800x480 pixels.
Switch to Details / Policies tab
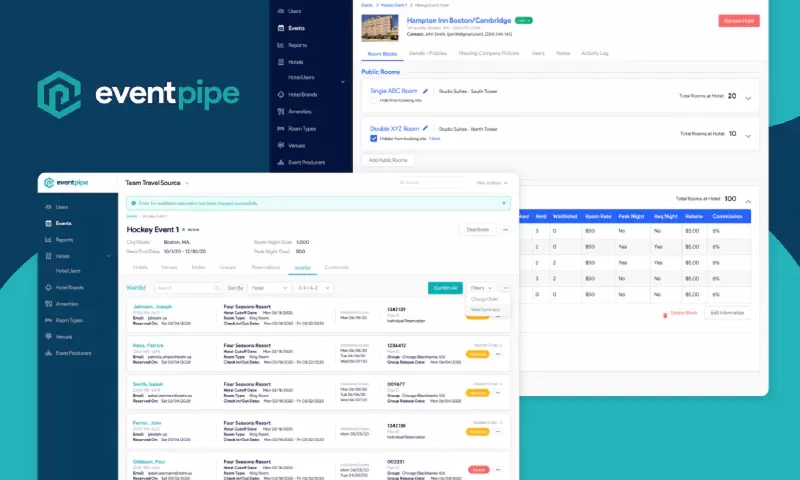point(428,53)
